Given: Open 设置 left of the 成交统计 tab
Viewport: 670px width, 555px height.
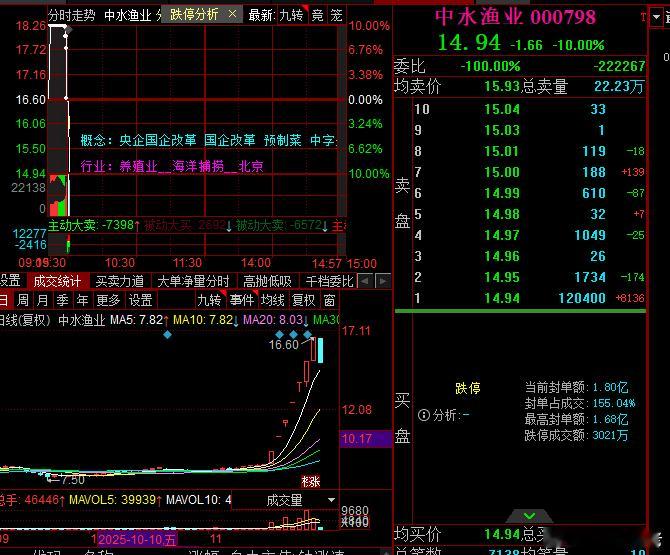Looking at the screenshot, I should point(10,281).
